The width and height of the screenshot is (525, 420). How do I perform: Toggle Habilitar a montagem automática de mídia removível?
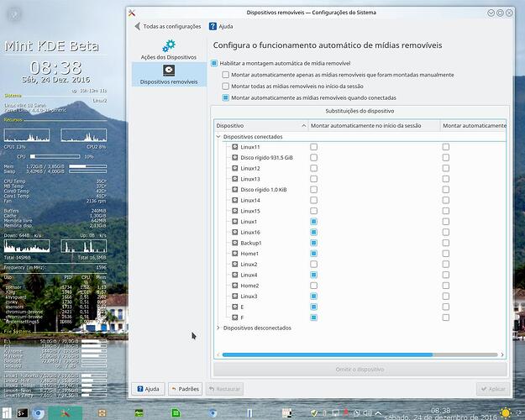214,63
